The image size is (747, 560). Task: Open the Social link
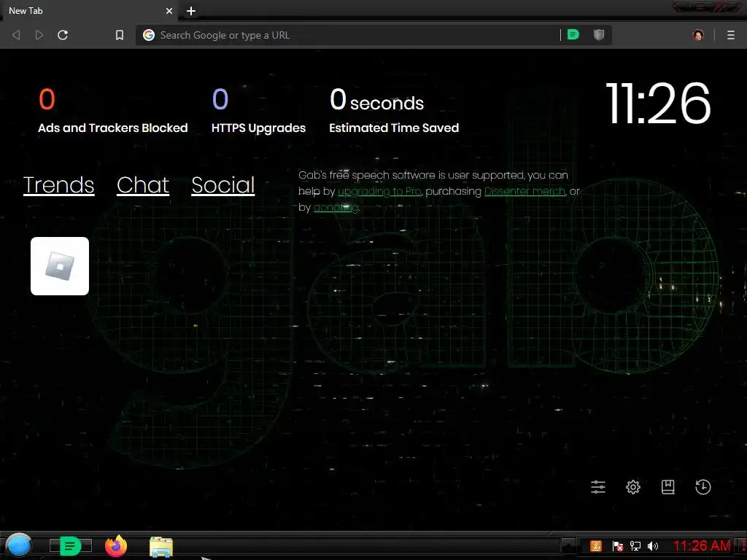[x=223, y=184]
